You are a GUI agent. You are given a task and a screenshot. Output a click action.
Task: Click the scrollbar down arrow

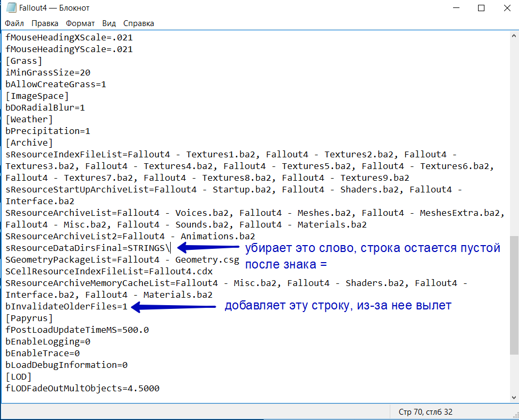tap(514, 398)
